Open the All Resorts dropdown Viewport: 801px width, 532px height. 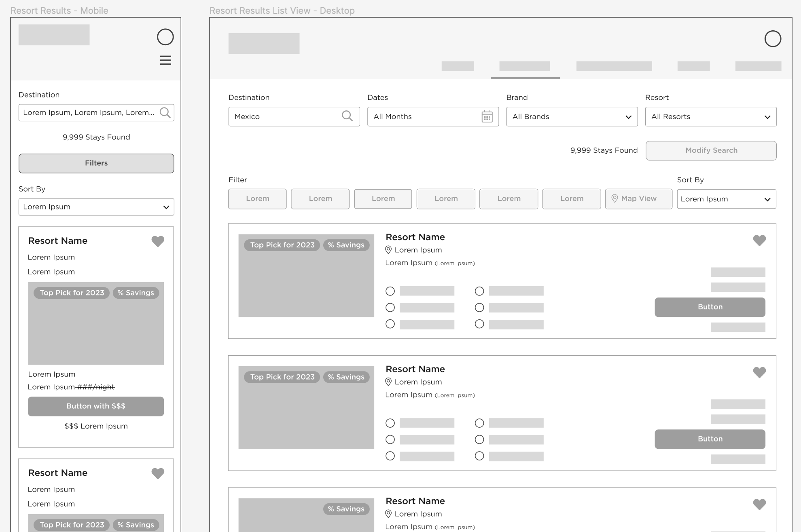click(x=711, y=117)
